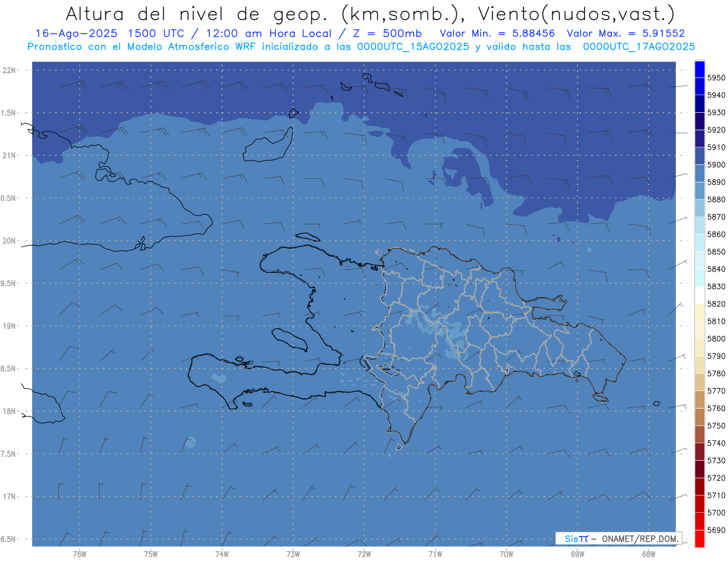Click the 73W longitude label
This screenshot has height=562, width=728.
point(293,554)
